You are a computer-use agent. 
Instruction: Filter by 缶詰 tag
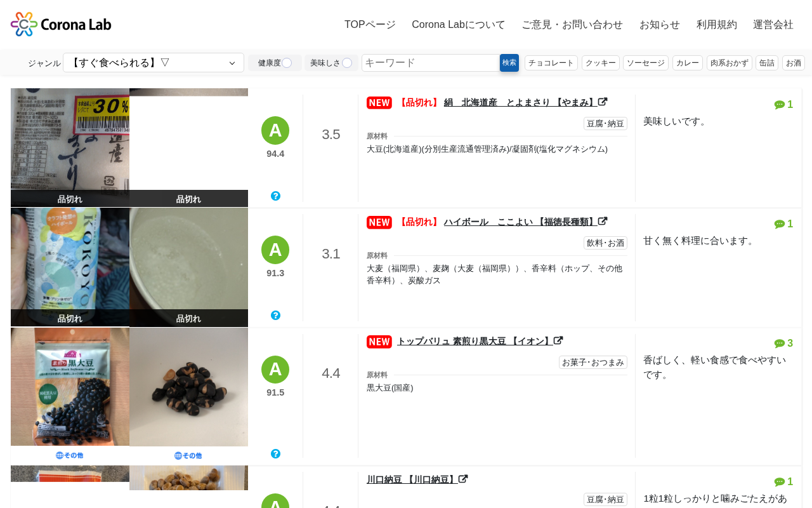point(767,63)
